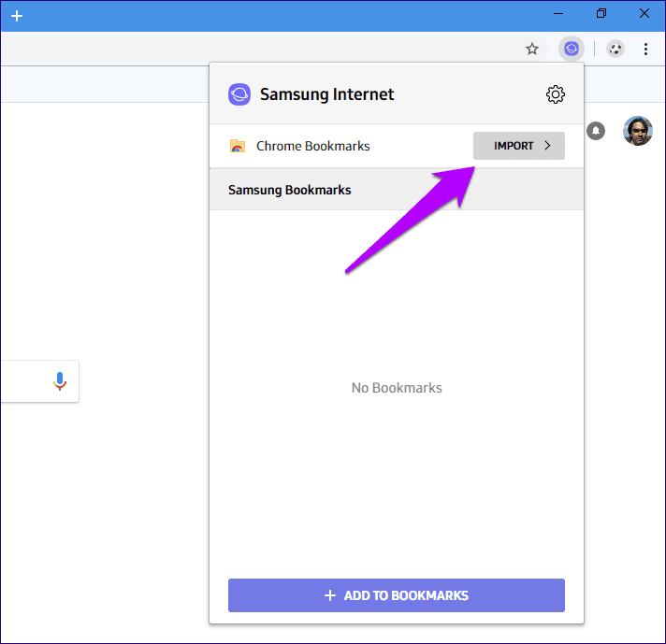This screenshot has width=666, height=644.
Task: Minimize the Chrome window
Action: pyautogui.click(x=558, y=14)
